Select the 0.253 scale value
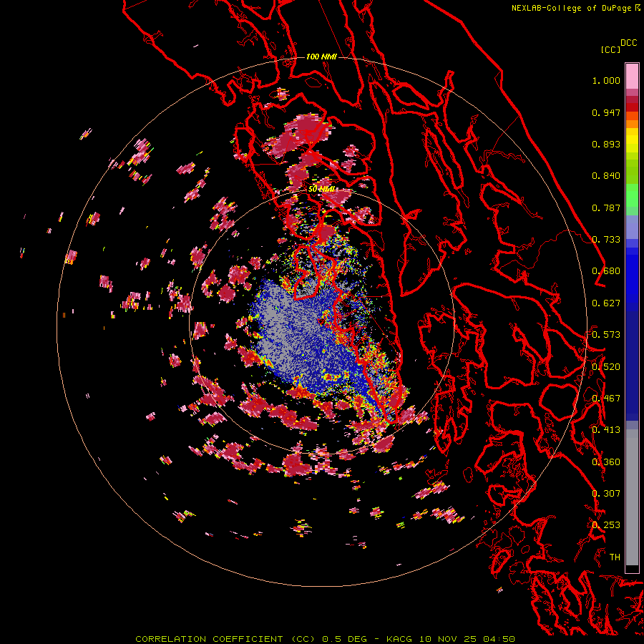Viewport: 644px width, 644px height. (x=606, y=525)
